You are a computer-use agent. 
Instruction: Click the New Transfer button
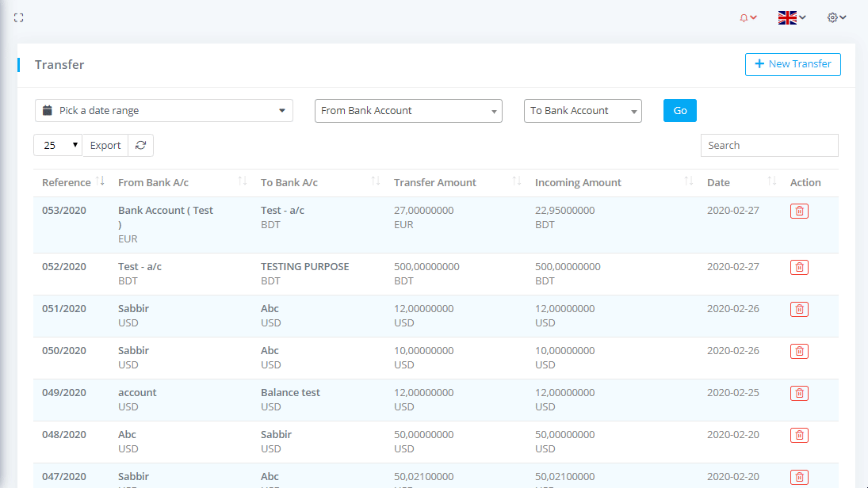point(793,64)
